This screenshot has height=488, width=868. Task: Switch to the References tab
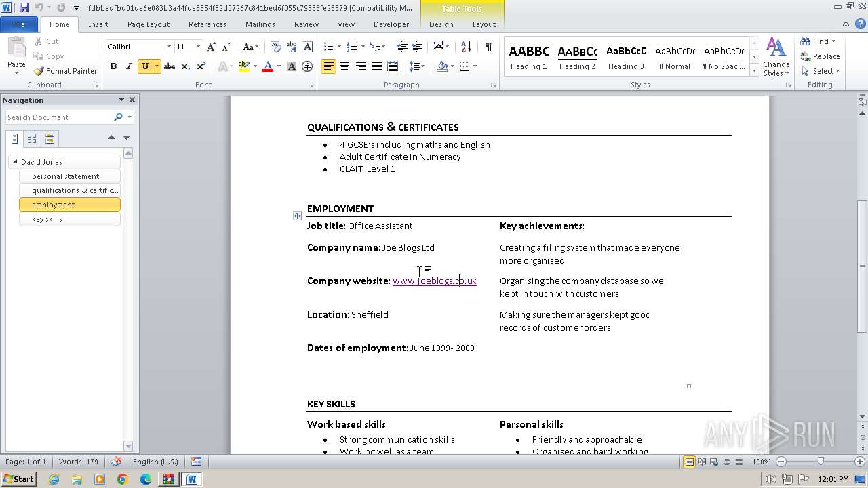(208, 24)
